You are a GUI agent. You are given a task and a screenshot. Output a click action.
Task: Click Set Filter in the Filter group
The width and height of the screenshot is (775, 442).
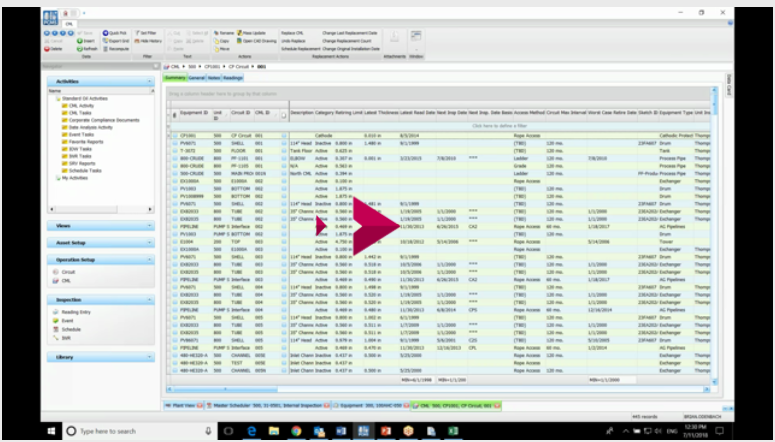(x=146, y=33)
